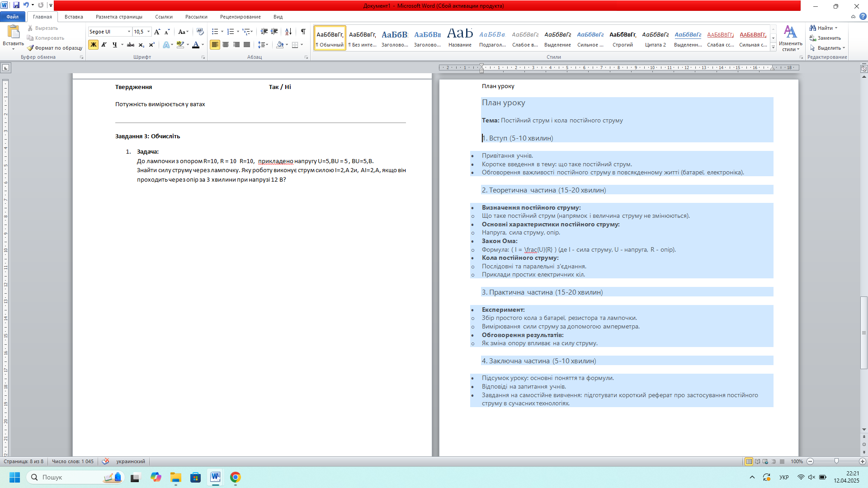Image resolution: width=868 pixels, height=488 pixels.
Task: Click the Изменить стили button
Action: tap(790, 38)
